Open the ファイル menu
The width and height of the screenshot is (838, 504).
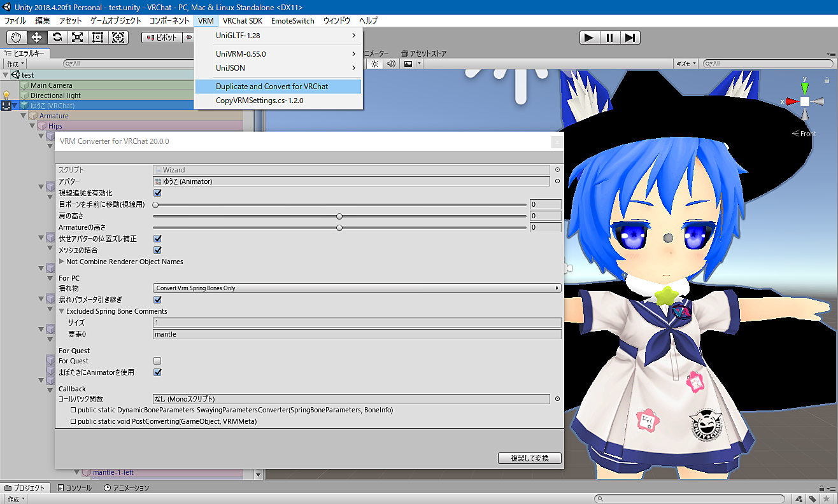(x=15, y=21)
